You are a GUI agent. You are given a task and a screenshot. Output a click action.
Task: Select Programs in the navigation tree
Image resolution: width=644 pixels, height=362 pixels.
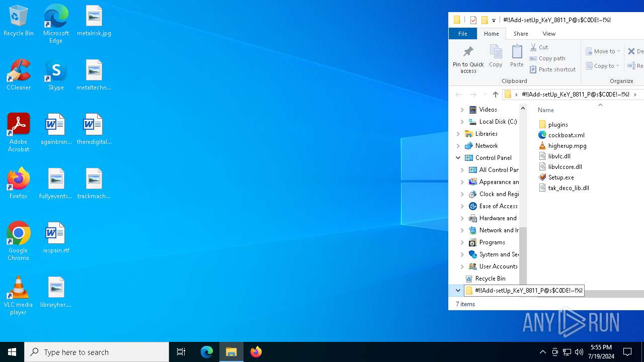click(x=487, y=242)
